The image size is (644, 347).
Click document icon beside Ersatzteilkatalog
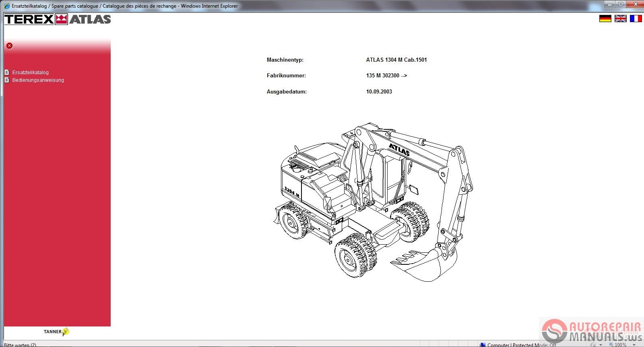7,73
